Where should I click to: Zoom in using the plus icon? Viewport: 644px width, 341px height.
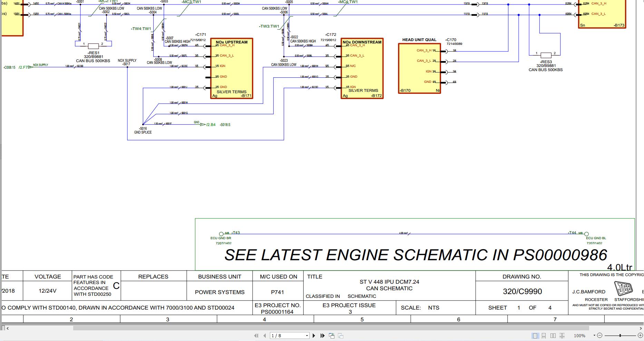click(640, 335)
